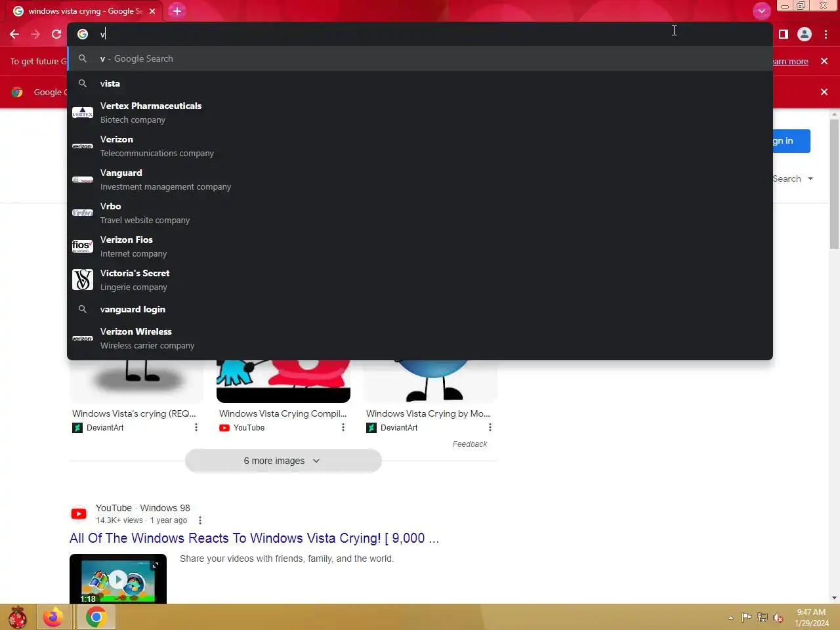
Task: Select the Victoria's Secret suggestion
Action: [x=420, y=280]
